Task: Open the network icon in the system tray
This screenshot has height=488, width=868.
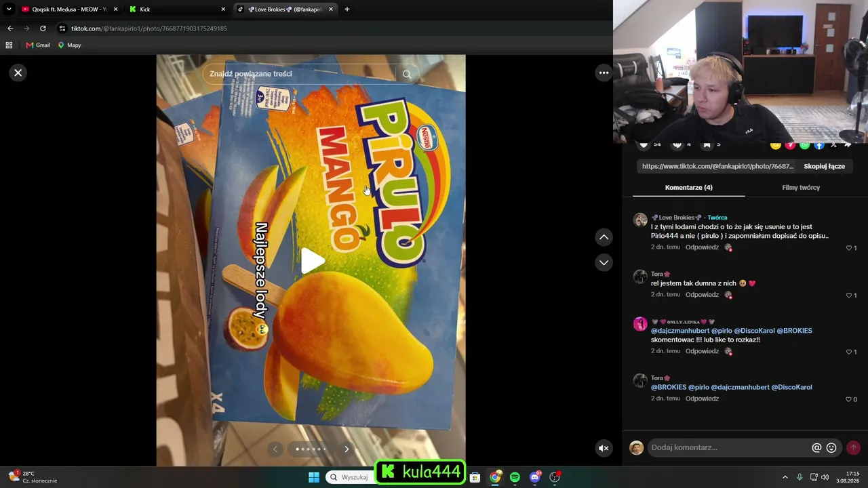Action: pos(814,477)
